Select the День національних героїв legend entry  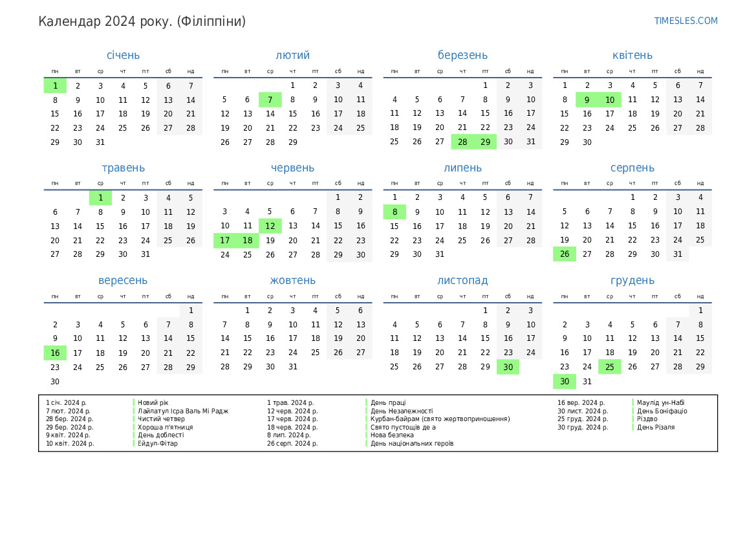tap(412, 444)
